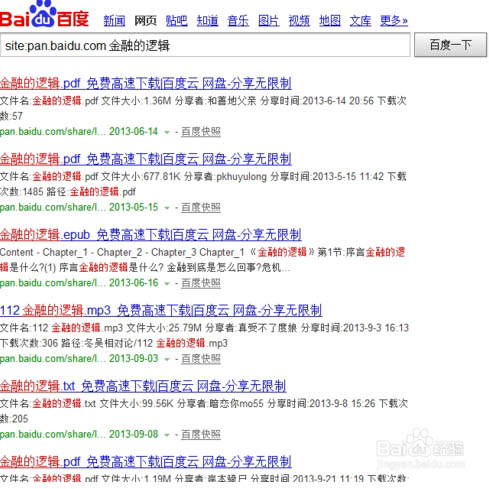
Task: Open the 金融的逻辑.txt result link
Action: pos(143,386)
